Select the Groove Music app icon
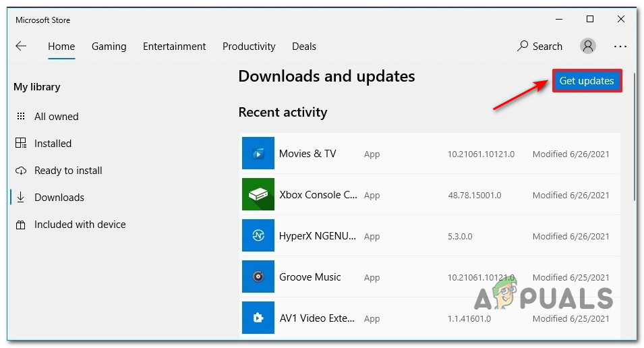The width and height of the screenshot is (644, 348). pos(258,277)
